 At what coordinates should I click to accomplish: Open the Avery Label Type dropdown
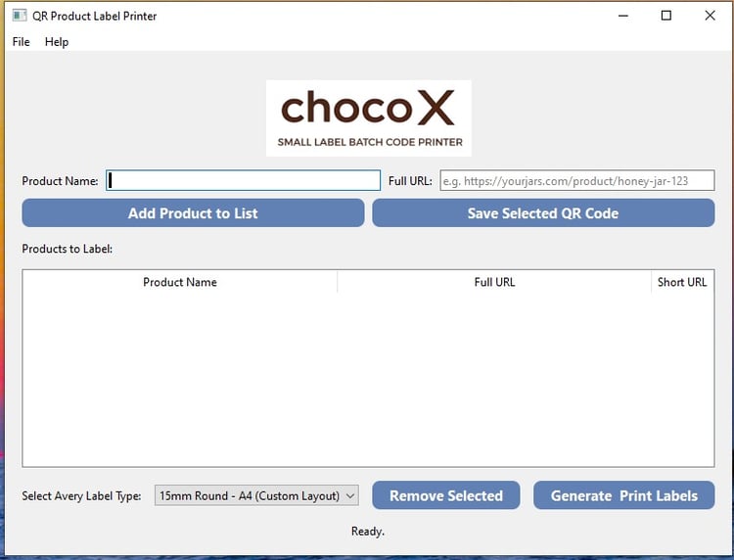(x=256, y=495)
